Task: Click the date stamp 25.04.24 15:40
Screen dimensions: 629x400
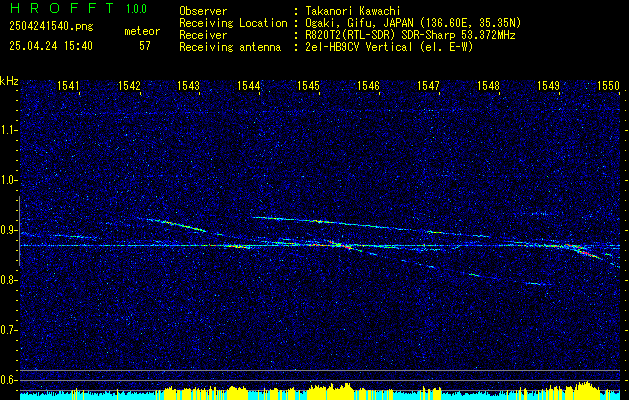Action: [x=51, y=46]
